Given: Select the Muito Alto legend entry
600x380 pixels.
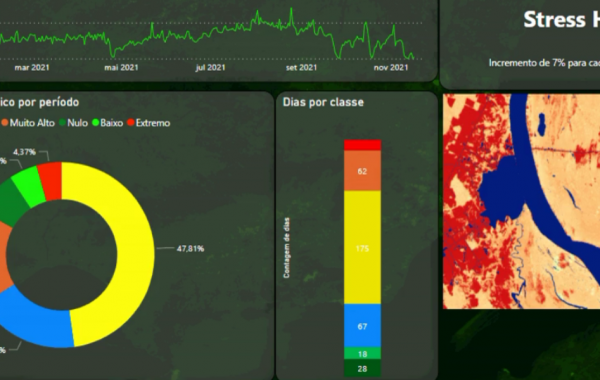Looking at the screenshot, I should coord(28,123).
